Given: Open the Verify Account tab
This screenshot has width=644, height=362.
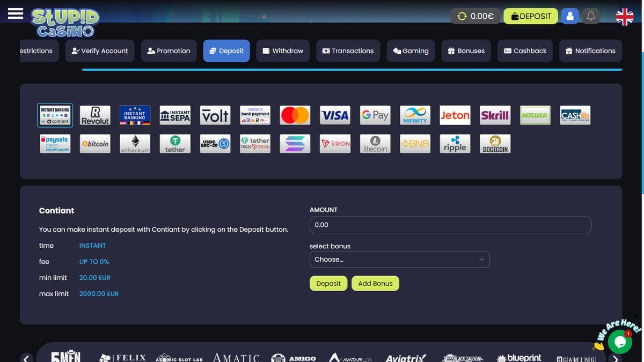Looking at the screenshot, I should [100, 51].
